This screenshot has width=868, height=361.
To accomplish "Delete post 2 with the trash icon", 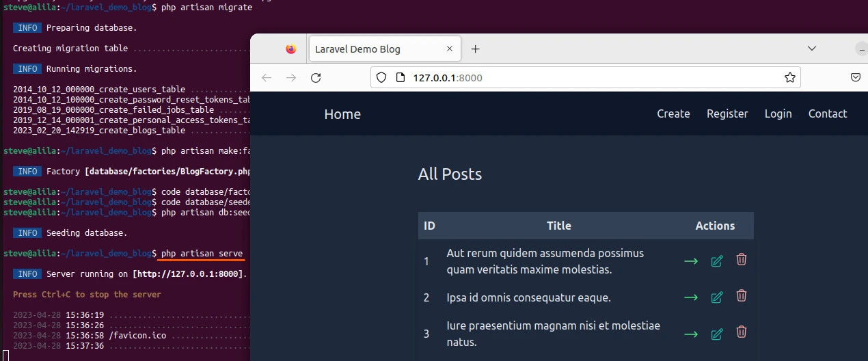I will point(742,296).
